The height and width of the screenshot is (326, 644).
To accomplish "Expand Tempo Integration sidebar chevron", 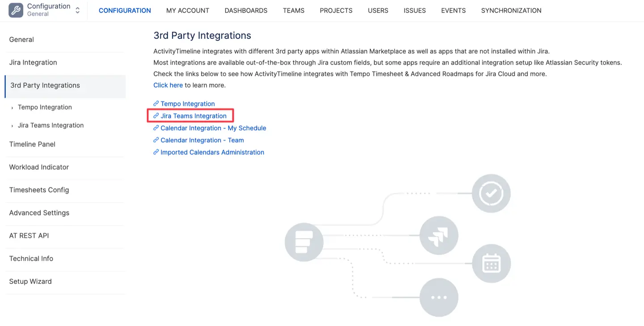I will (12, 108).
